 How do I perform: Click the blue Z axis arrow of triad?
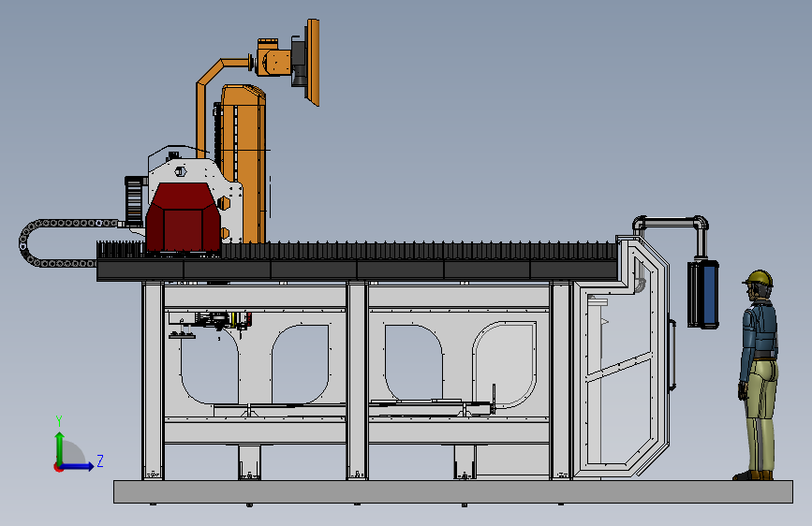78,466
